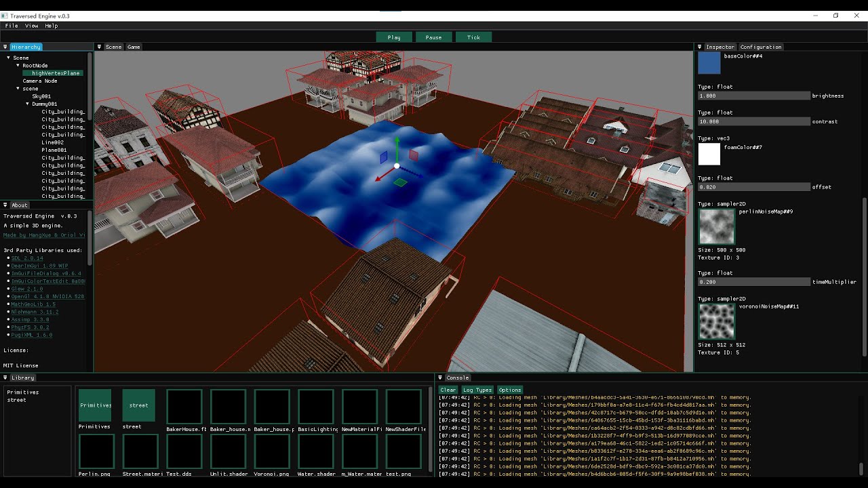The width and height of the screenshot is (868, 488).
Task: Click the voronoiNoiseMap texture preview
Action: (717, 321)
